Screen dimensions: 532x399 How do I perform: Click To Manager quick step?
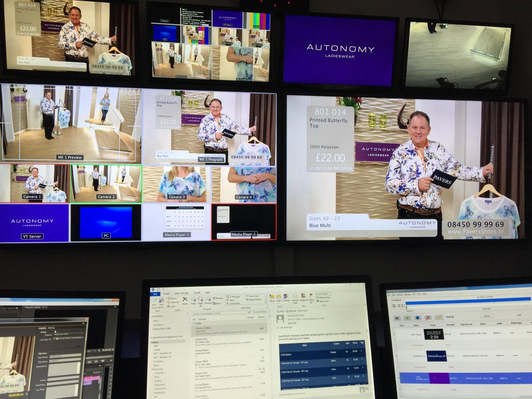pyautogui.click(x=234, y=297)
